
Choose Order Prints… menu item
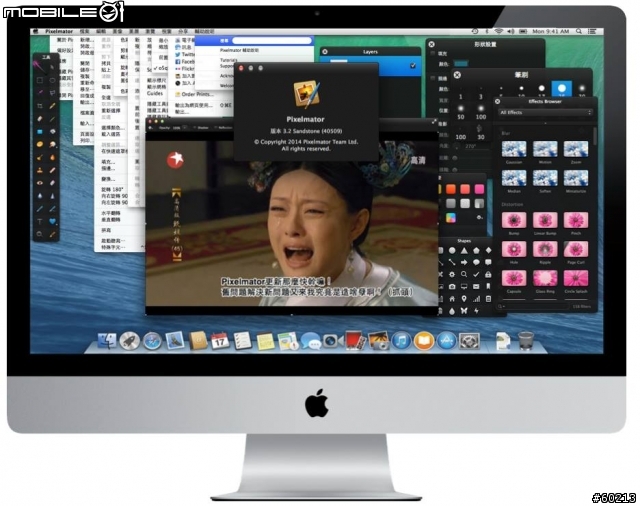(x=194, y=94)
